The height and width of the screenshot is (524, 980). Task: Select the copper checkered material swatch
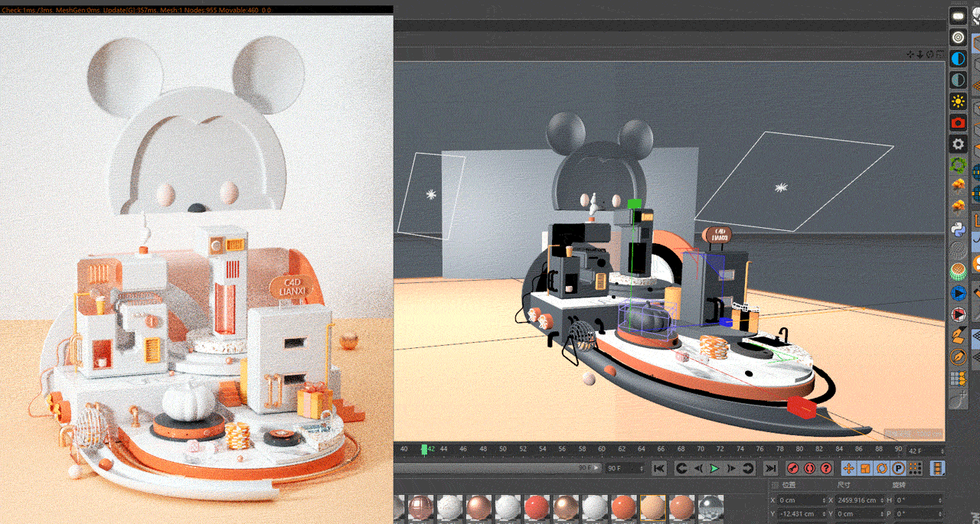tap(420, 508)
